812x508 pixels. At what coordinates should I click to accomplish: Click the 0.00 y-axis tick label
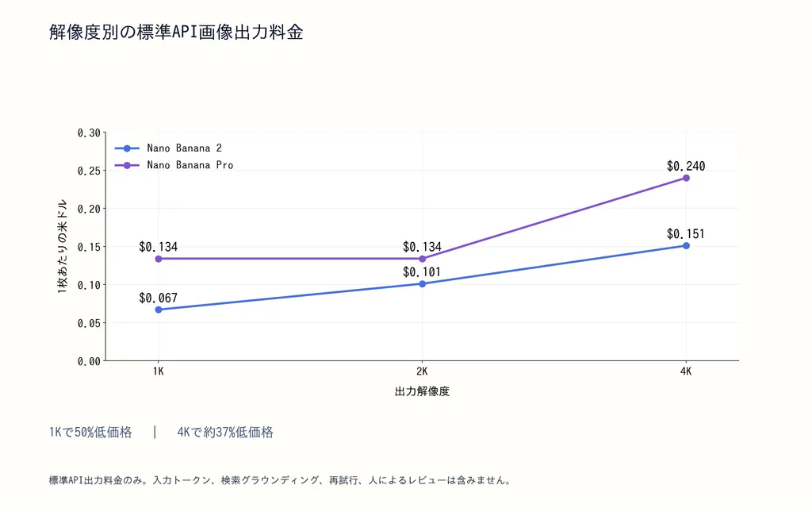[89, 361]
